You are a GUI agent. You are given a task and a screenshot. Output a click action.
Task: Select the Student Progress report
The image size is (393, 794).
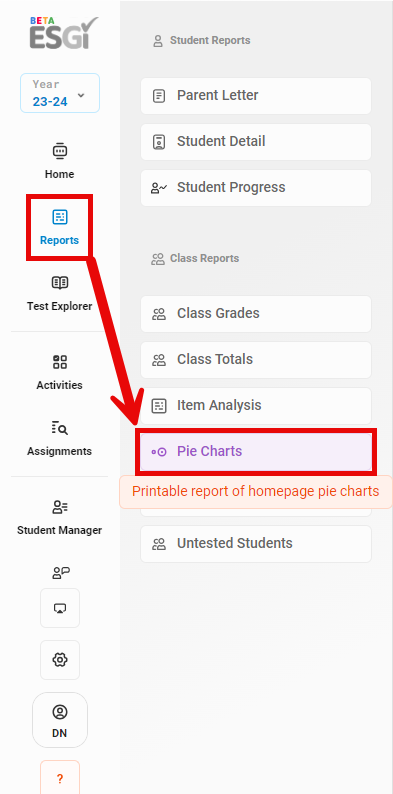256,188
